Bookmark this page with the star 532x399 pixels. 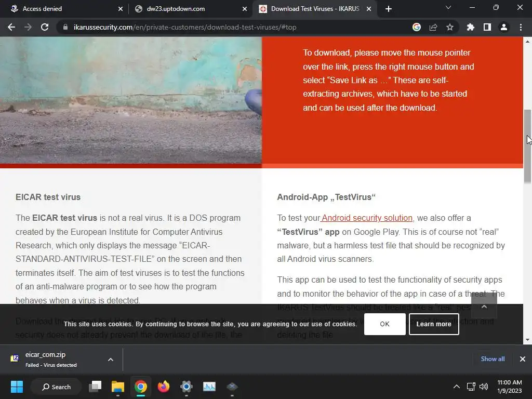click(450, 27)
